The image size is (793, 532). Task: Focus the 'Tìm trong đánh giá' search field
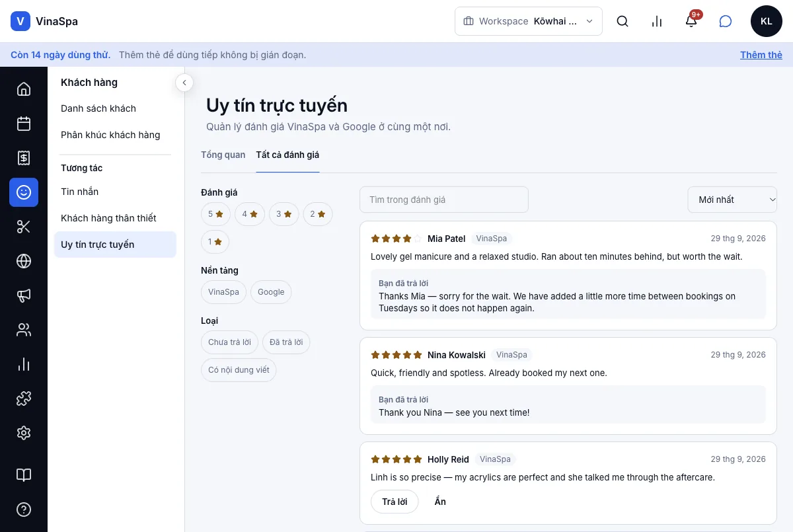click(x=444, y=200)
